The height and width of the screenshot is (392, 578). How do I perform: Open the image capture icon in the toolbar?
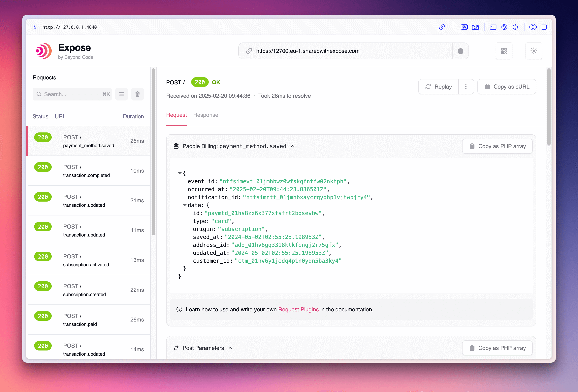pos(464,27)
